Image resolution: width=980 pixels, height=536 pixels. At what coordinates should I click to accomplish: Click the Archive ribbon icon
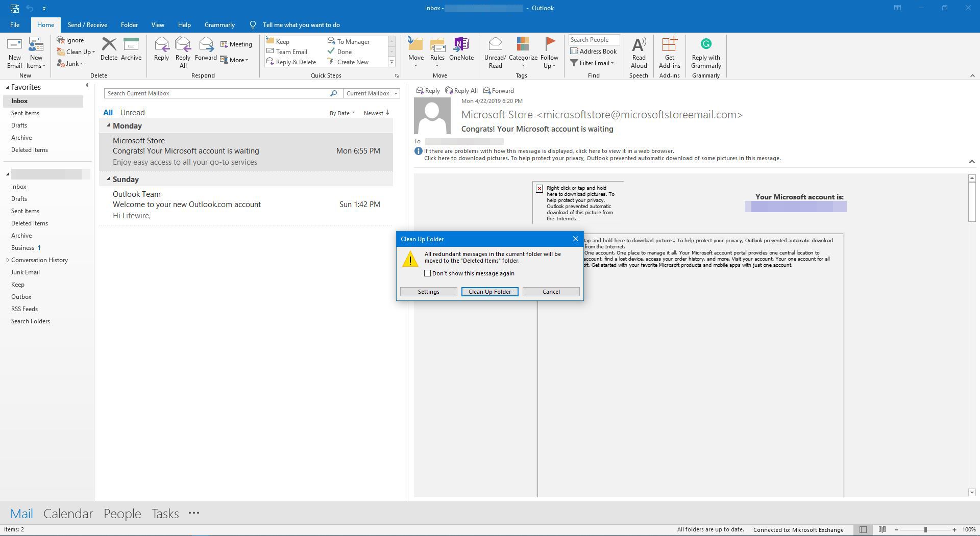[131, 44]
